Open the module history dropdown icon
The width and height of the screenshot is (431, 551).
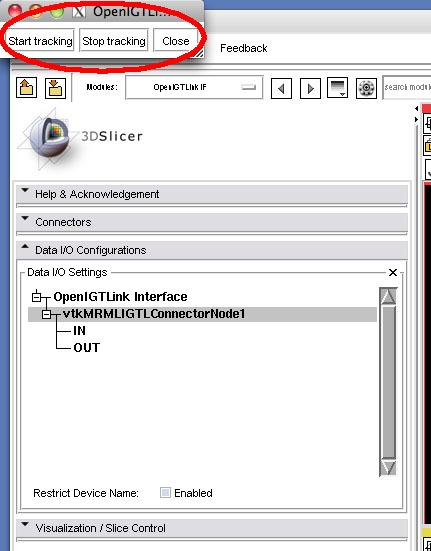tap(337, 88)
